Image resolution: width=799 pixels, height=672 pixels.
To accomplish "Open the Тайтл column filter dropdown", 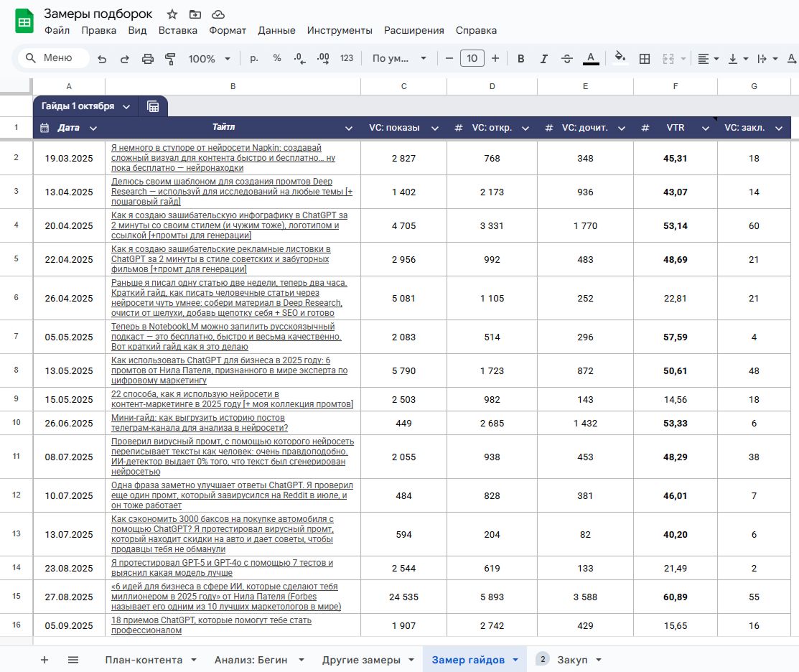I will pyautogui.click(x=349, y=129).
